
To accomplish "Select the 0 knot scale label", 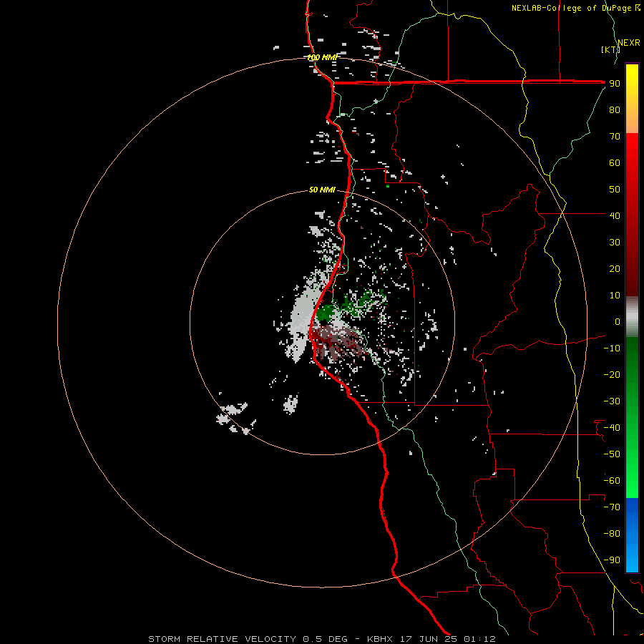I will 618,321.
